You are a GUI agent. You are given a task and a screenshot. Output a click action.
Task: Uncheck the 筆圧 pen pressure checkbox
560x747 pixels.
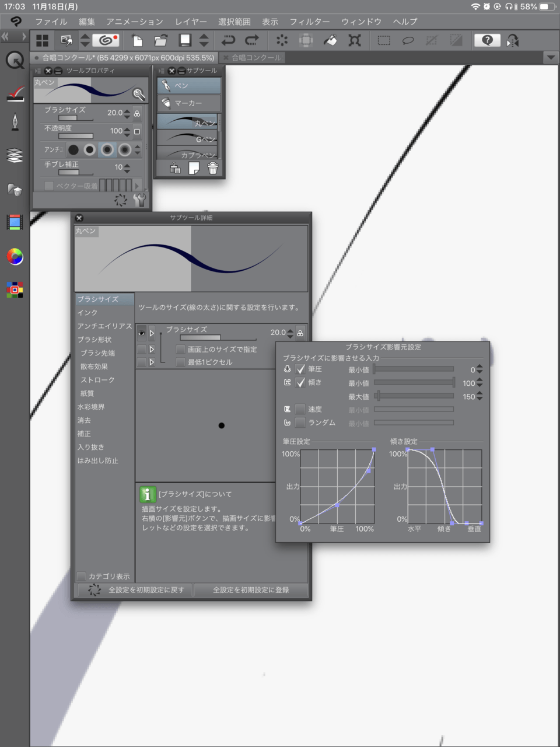tap(300, 369)
